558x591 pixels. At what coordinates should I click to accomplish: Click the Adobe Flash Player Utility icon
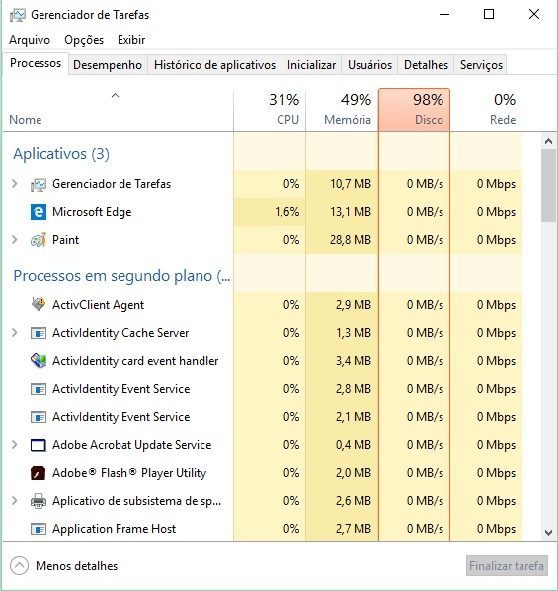38,473
